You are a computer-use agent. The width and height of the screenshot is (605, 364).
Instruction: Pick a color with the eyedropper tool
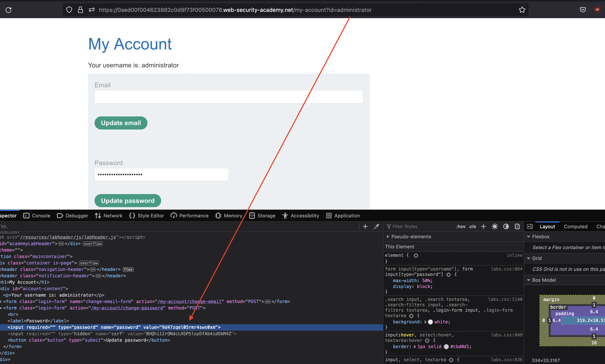click(x=377, y=226)
